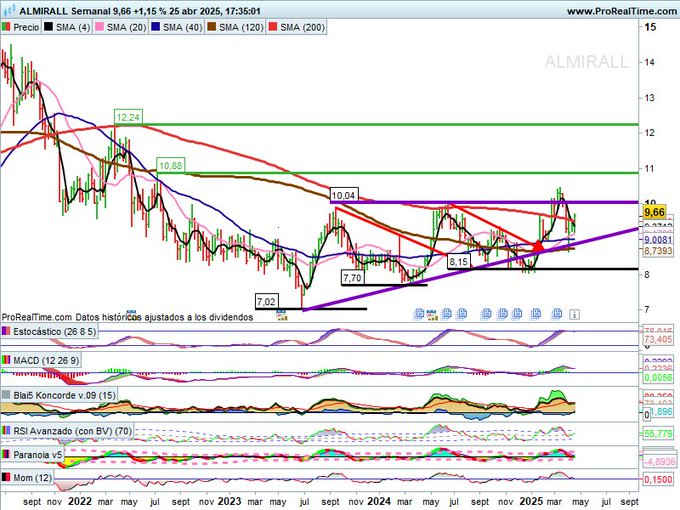This screenshot has width=680, height=510.
Task: Click red SMA (200) color swatch
Action: (x=273, y=27)
